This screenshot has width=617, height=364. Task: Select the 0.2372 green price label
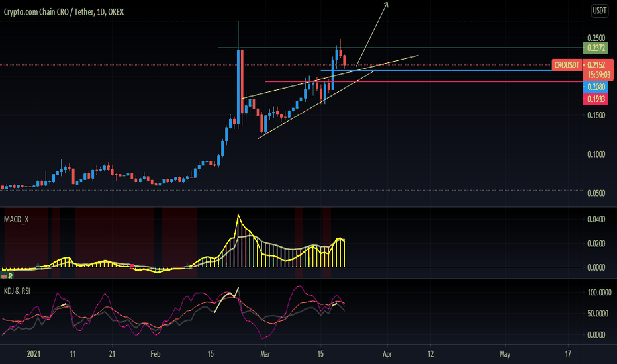click(596, 48)
